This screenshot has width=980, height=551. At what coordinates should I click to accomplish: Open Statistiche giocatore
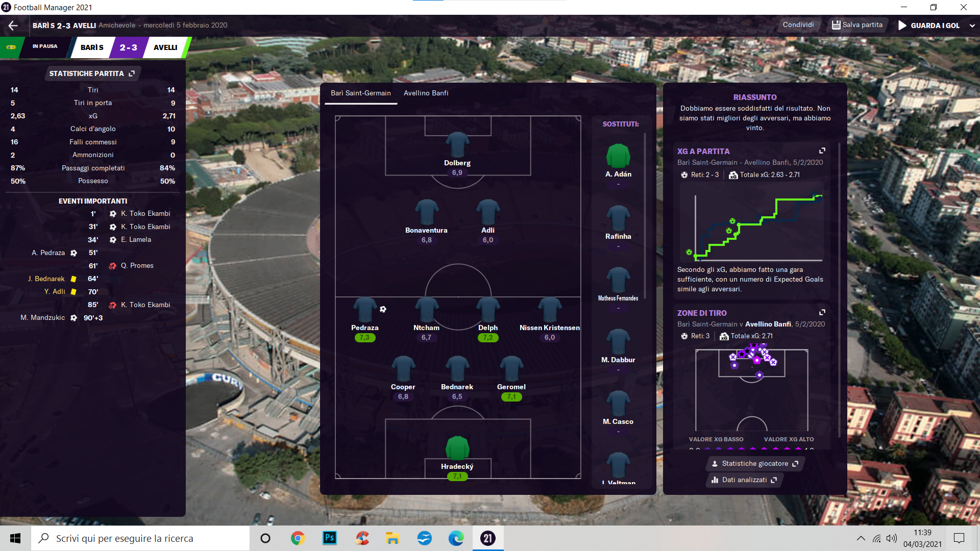tap(754, 463)
